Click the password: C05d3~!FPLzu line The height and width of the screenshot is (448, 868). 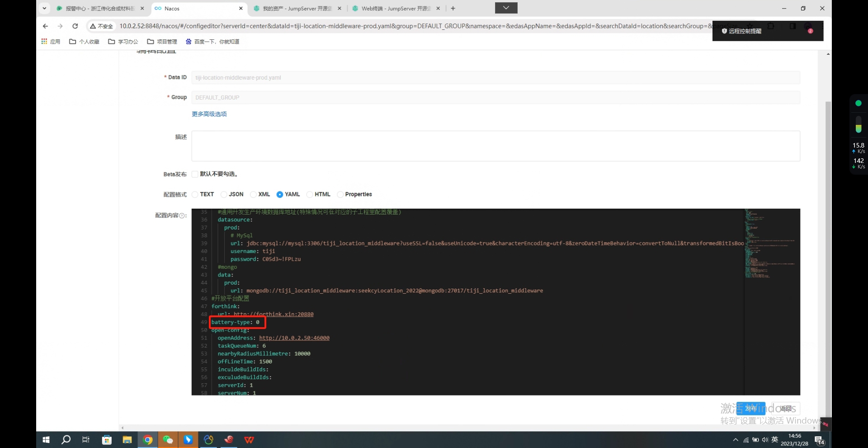(265, 259)
